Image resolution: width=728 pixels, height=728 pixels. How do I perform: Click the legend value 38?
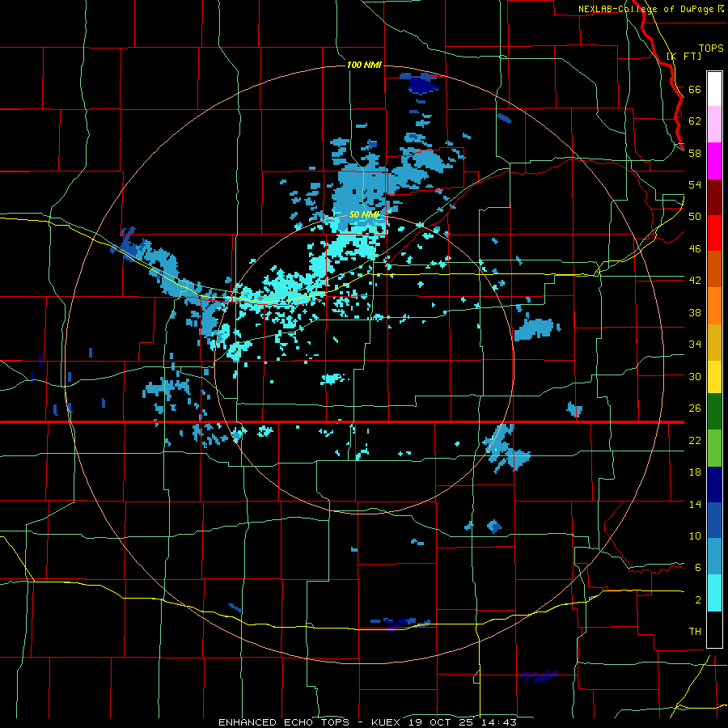point(695,312)
